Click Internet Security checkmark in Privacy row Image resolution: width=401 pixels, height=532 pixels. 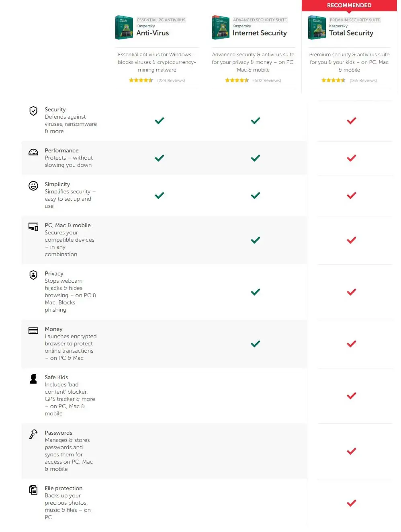255,292
